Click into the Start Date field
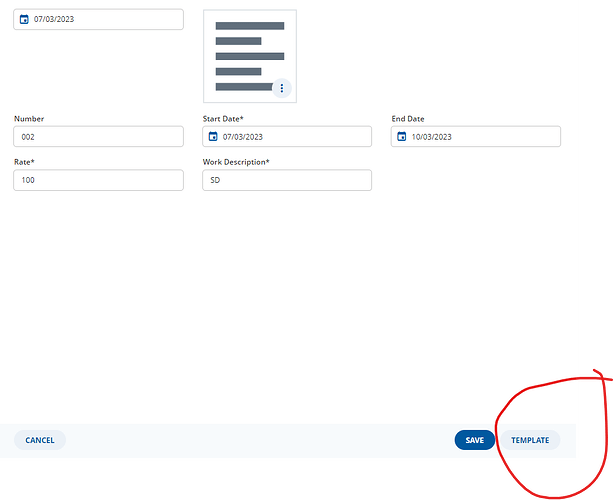Screen dimensions: 613x500 (x=287, y=136)
